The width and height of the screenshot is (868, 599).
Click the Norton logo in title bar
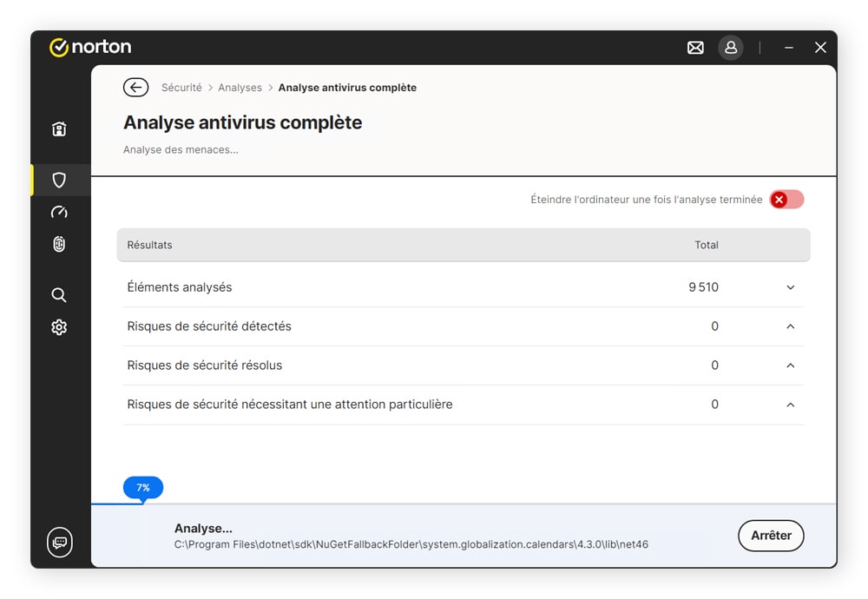90,47
